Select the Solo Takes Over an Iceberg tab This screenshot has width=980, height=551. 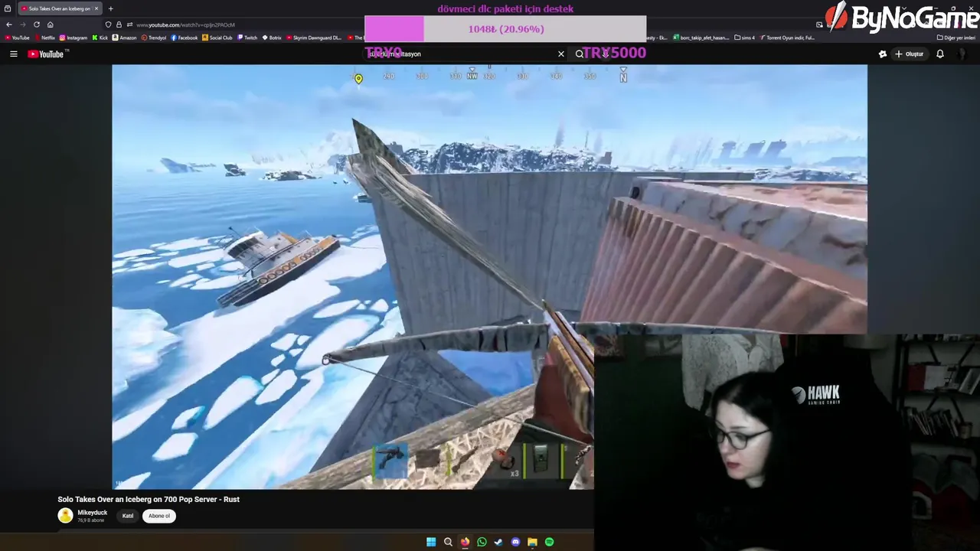click(60, 8)
